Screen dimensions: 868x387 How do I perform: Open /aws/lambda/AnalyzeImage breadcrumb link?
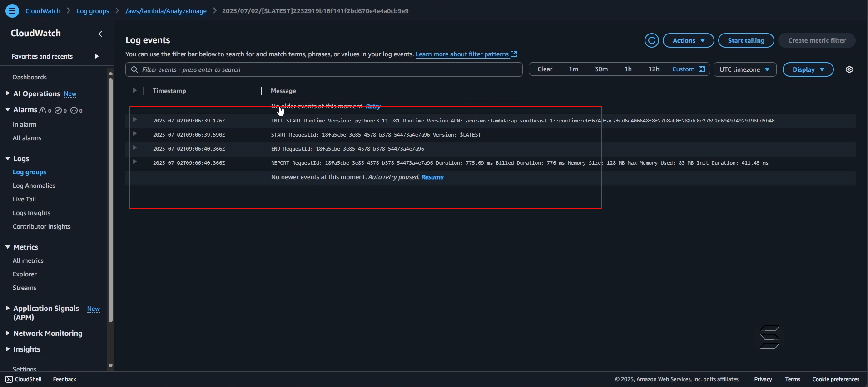coord(166,11)
